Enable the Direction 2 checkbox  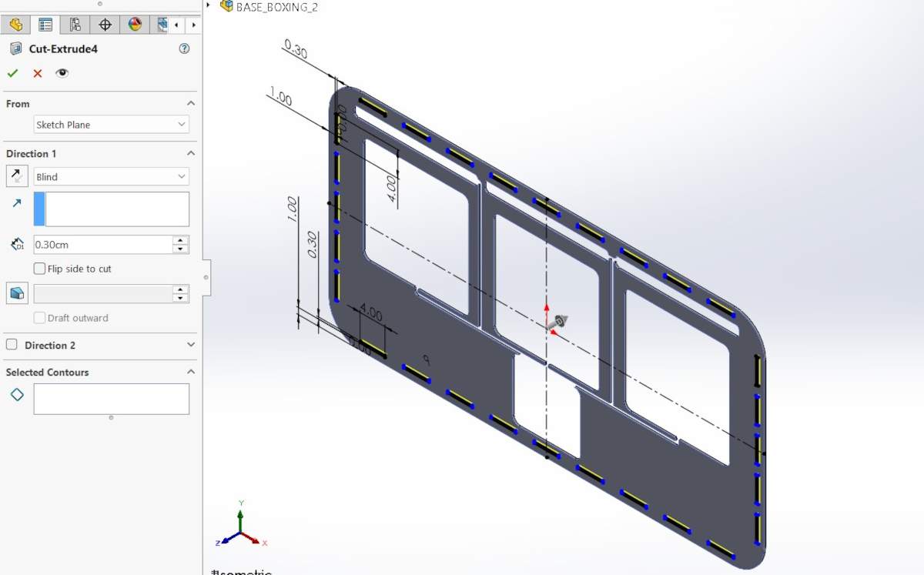click(12, 345)
